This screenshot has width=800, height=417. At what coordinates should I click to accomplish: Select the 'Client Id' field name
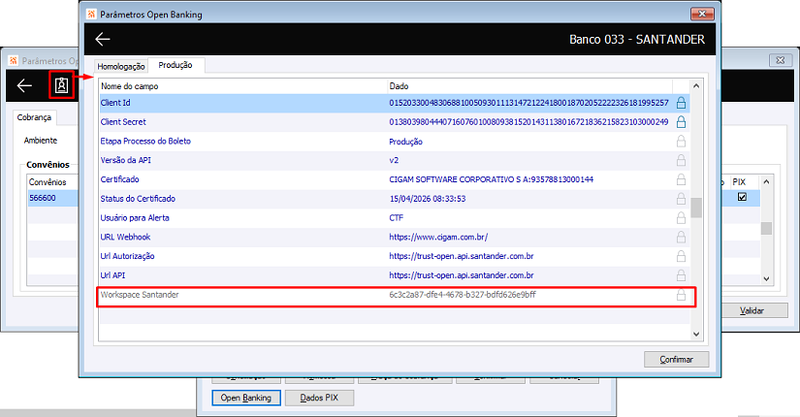pyautogui.click(x=115, y=103)
